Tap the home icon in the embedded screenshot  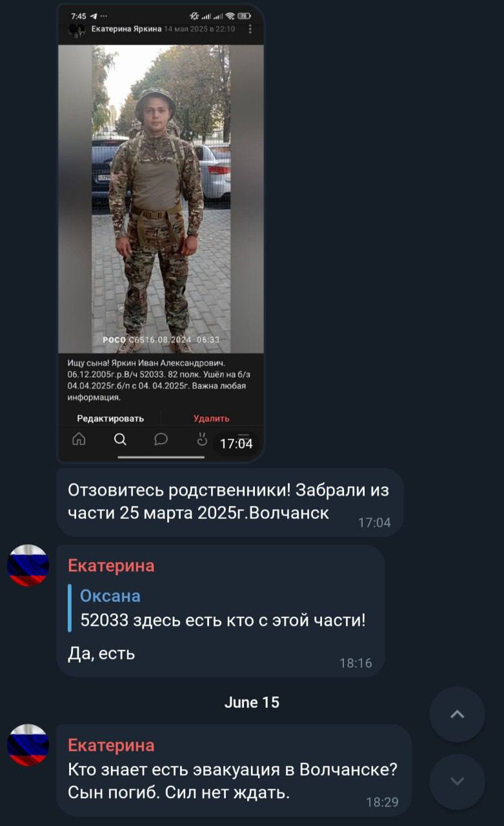click(79, 439)
